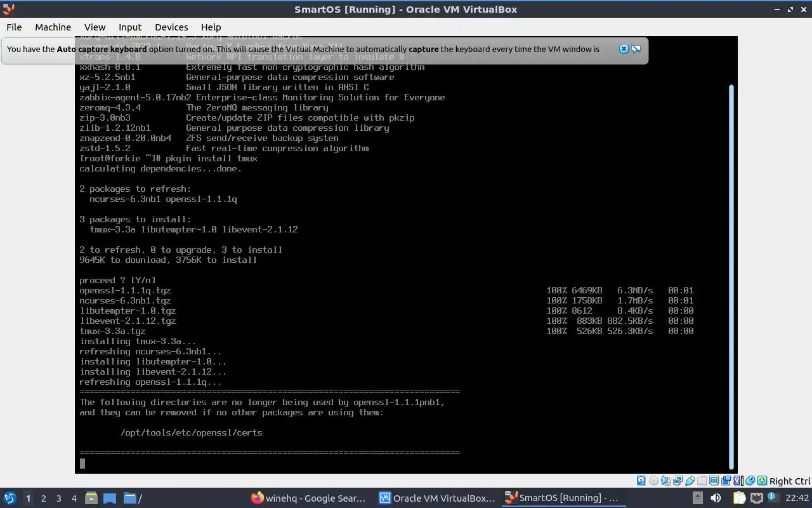The width and height of the screenshot is (812, 508).
Task: Switch to workspace 2
Action: pos(44,498)
